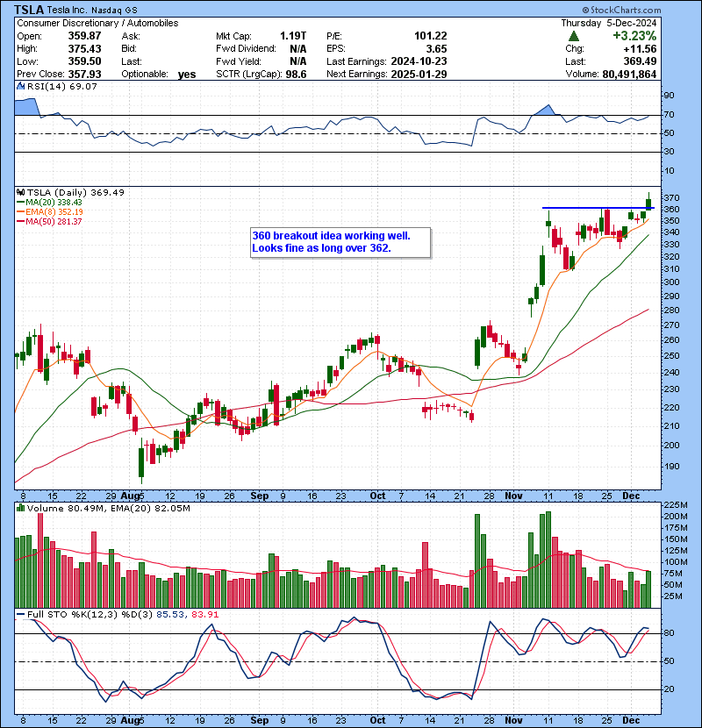
Task: Click the orange EMA(8) legend line marker
Action: pos(20,211)
